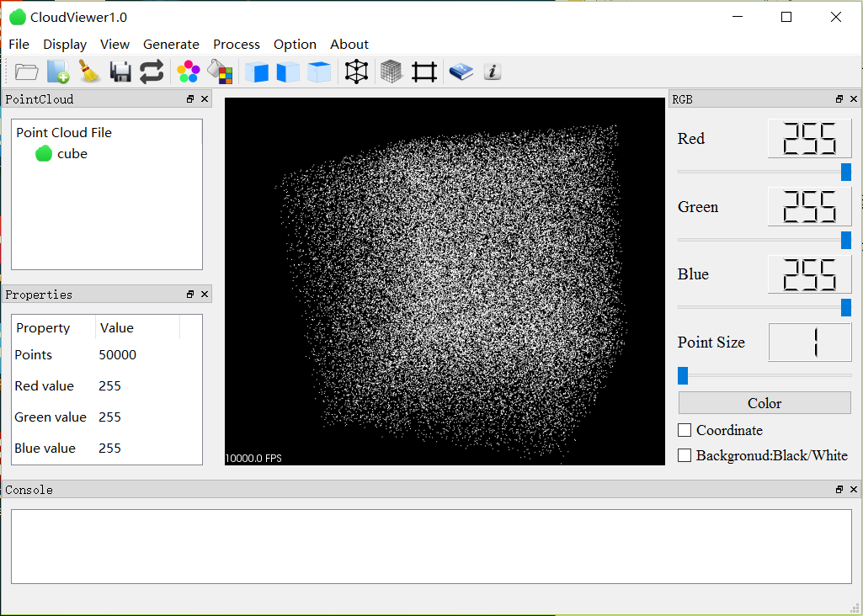This screenshot has width=863, height=616.
Task: Save the current point cloud
Action: click(120, 72)
